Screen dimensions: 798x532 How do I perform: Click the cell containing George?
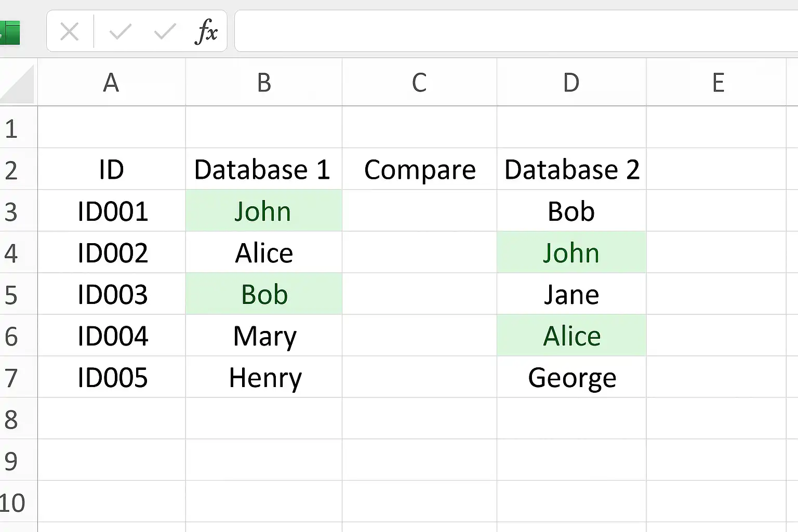(x=571, y=377)
